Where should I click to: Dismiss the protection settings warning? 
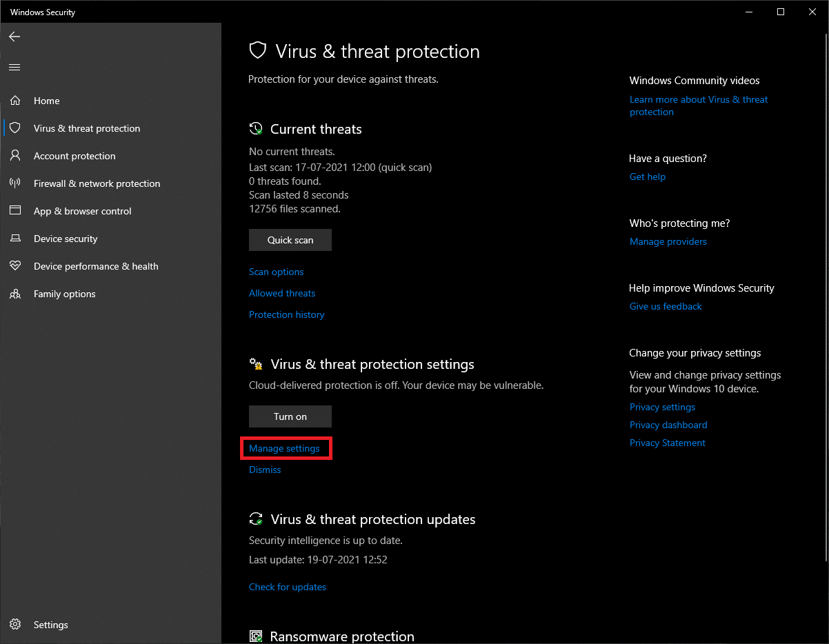(265, 470)
